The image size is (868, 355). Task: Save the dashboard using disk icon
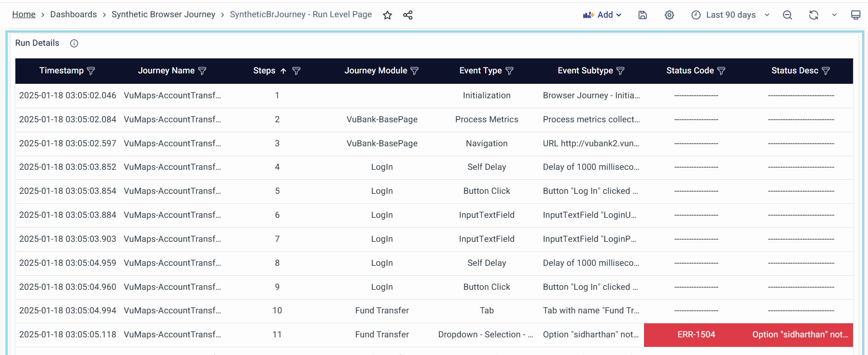[x=643, y=15]
